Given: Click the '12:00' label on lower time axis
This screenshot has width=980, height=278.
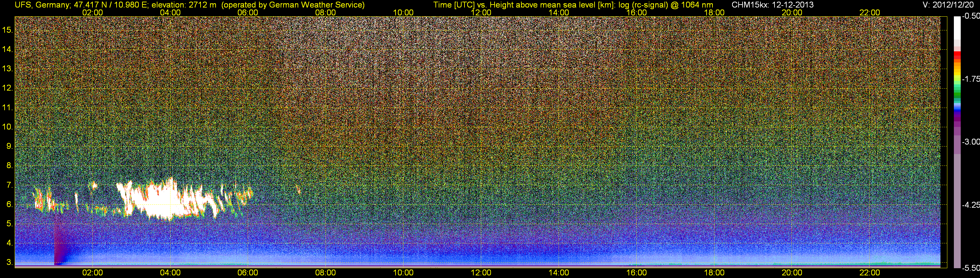Looking at the screenshot, I should click(481, 273).
